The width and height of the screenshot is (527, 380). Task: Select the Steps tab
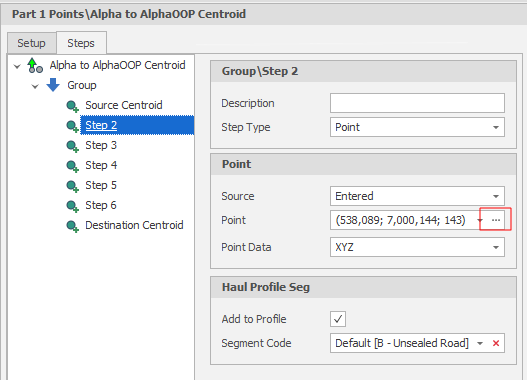click(81, 43)
